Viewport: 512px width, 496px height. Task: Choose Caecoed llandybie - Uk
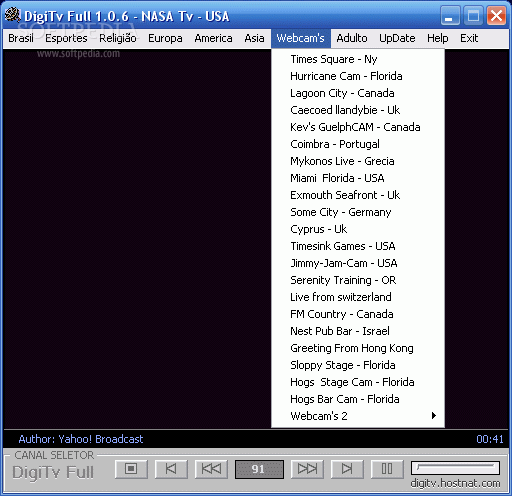tap(358, 110)
